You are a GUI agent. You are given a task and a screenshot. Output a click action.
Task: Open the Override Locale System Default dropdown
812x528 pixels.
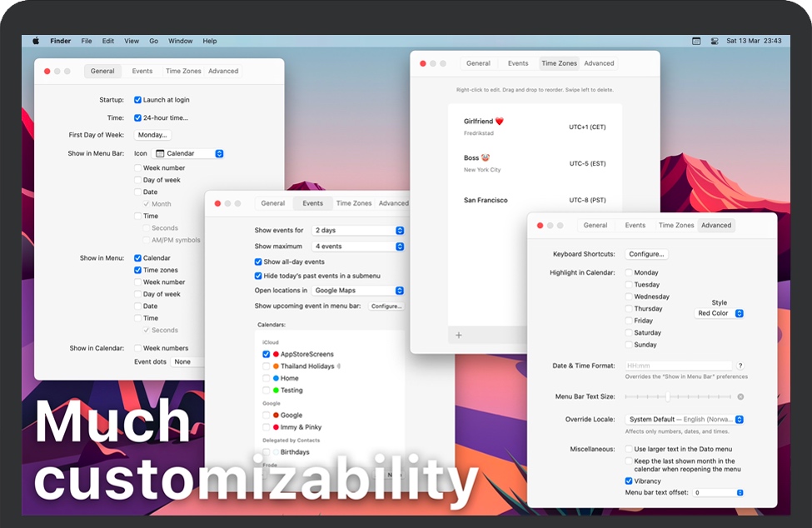point(685,420)
